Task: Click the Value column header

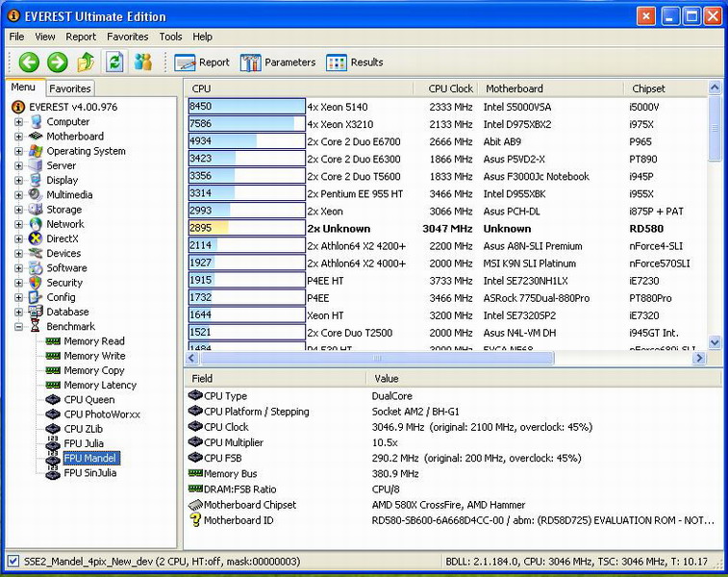Action: pos(543,379)
